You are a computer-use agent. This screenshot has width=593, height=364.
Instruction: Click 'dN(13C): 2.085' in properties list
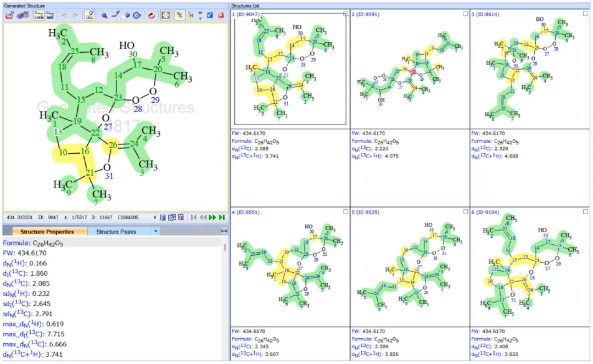(x=26, y=283)
